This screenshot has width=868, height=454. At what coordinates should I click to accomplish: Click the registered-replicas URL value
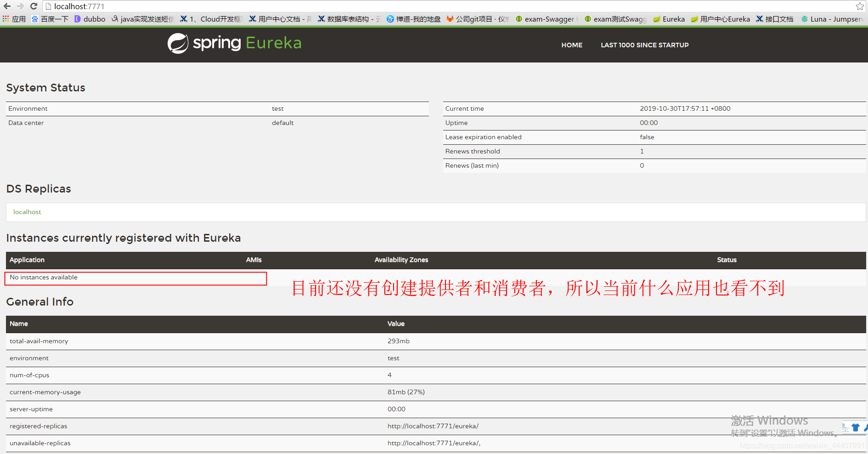click(x=433, y=426)
